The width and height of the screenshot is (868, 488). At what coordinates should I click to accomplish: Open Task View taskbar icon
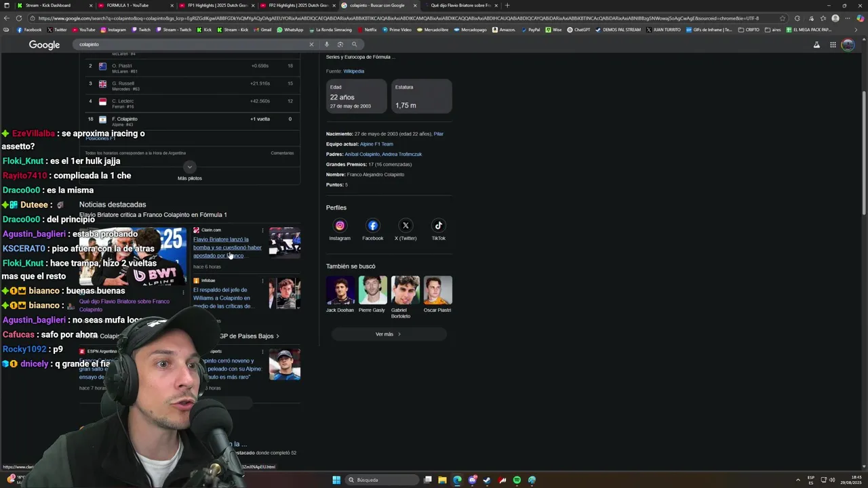pos(427,480)
